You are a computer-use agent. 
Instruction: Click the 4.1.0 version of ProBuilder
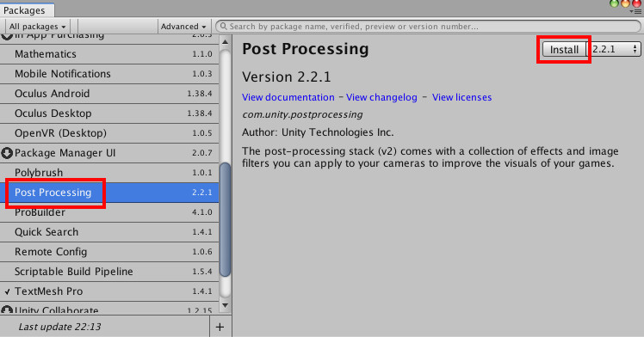pos(202,212)
